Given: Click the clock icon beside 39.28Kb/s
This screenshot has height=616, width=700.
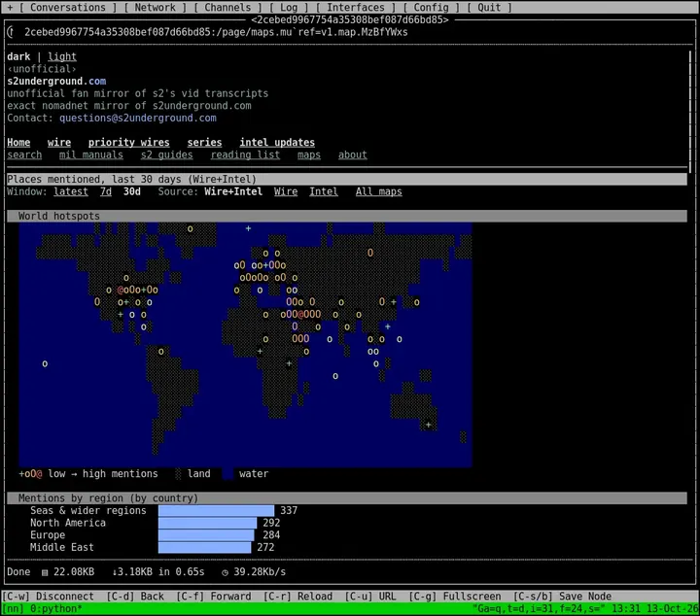Looking at the screenshot, I should point(225,572).
